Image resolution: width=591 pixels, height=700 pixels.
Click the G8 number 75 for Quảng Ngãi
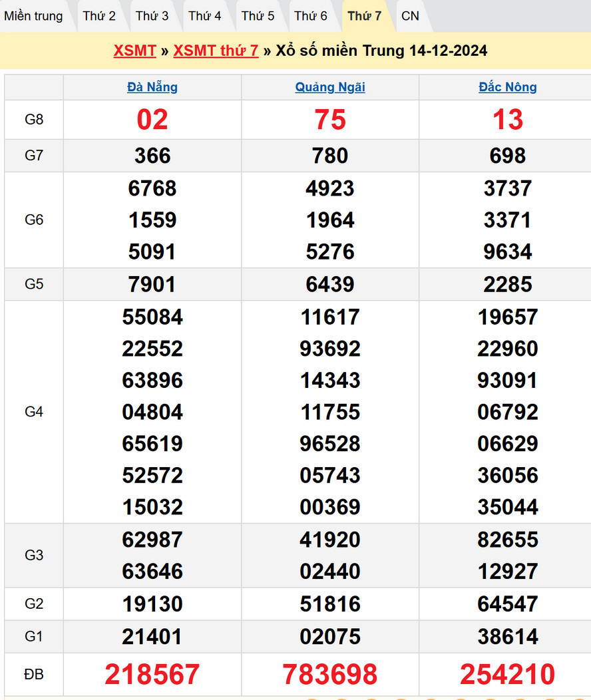[x=330, y=120]
